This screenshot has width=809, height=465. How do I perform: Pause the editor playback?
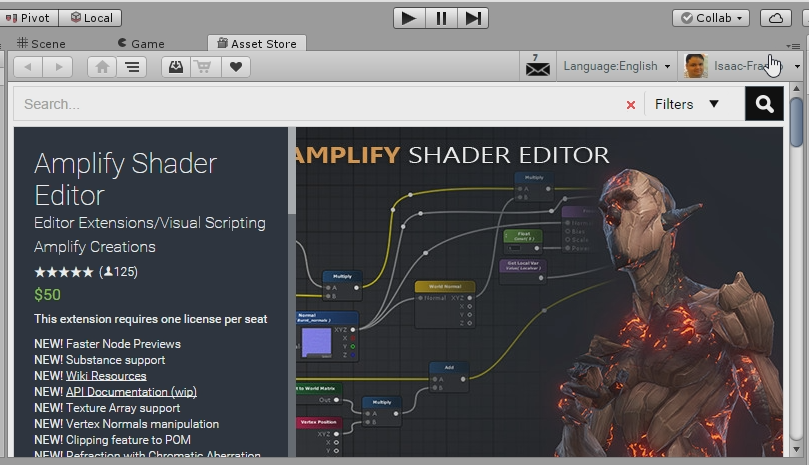click(x=441, y=18)
